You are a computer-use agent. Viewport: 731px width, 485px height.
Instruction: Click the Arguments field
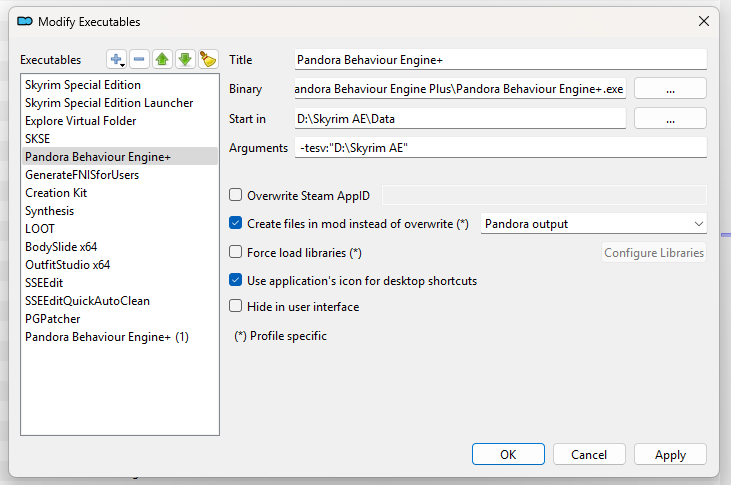point(501,148)
